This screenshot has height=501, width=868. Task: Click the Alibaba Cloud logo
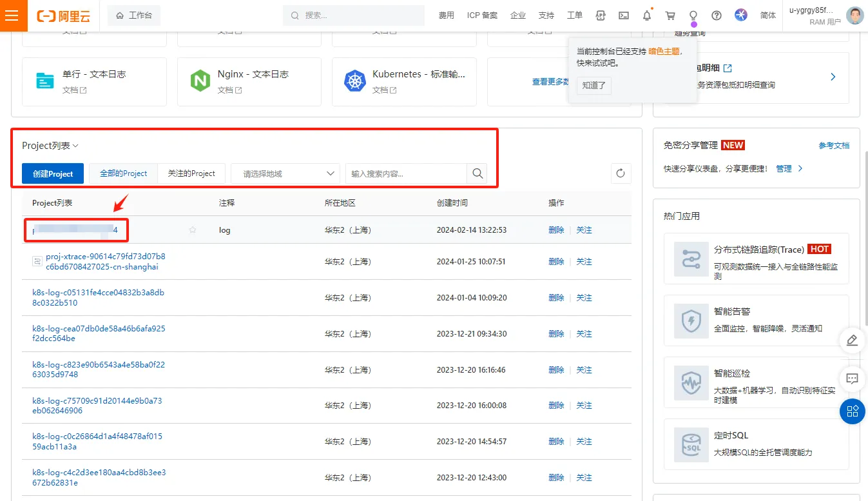pyautogui.click(x=63, y=16)
